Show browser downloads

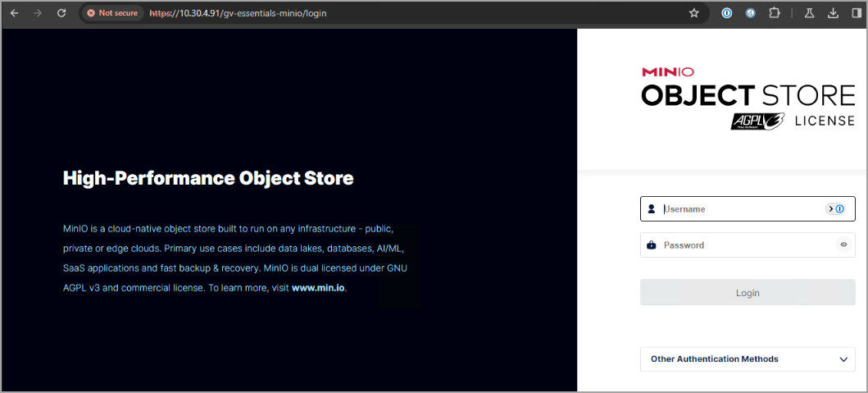pyautogui.click(x=833, y=13)
